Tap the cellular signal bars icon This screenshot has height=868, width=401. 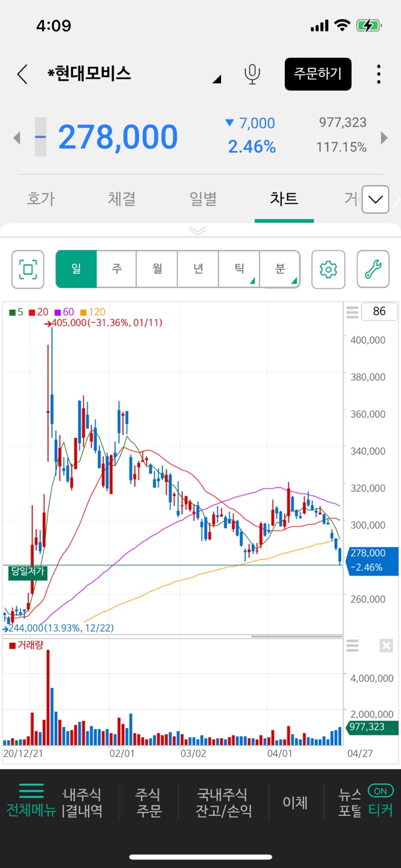320,26
